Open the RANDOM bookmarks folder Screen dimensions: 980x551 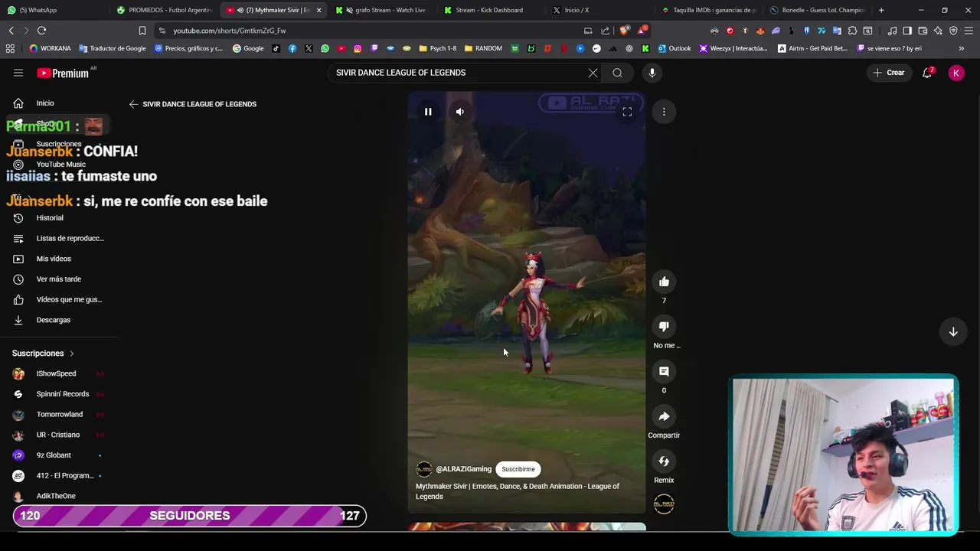tap(483, 48)
